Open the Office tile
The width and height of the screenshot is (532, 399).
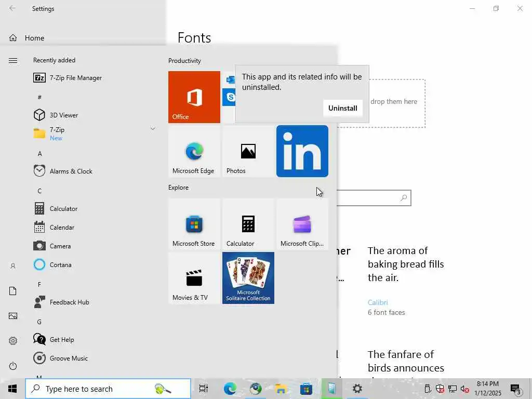(194, 97)
